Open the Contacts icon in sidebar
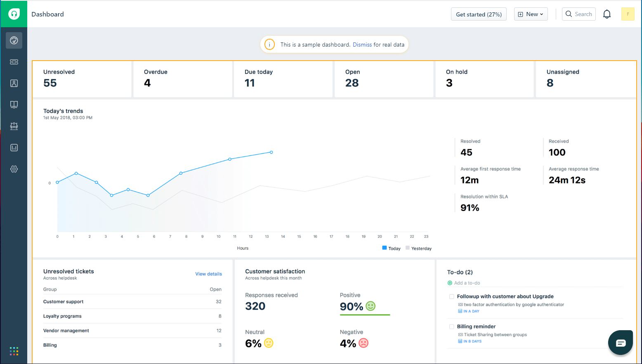 pos(14,83)
